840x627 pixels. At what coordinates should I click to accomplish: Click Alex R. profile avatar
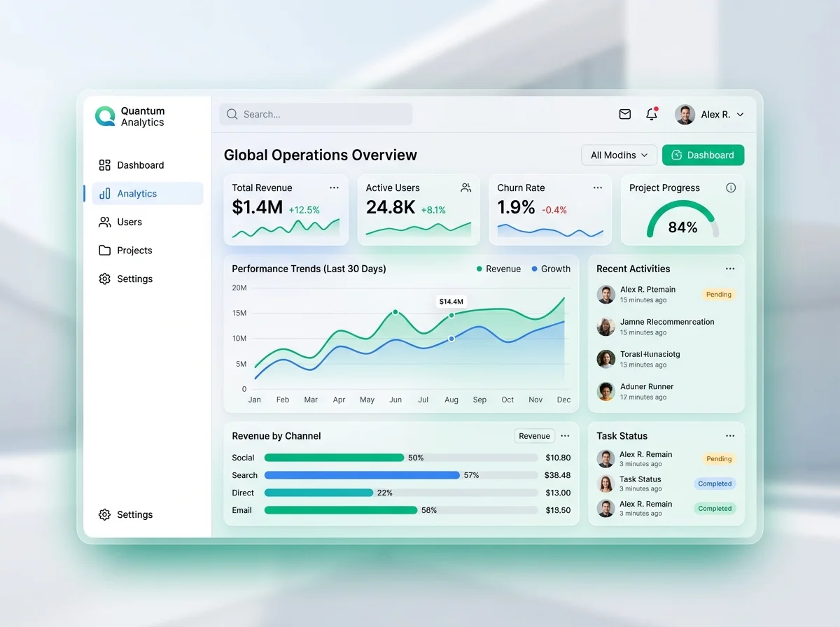point(685,114)
